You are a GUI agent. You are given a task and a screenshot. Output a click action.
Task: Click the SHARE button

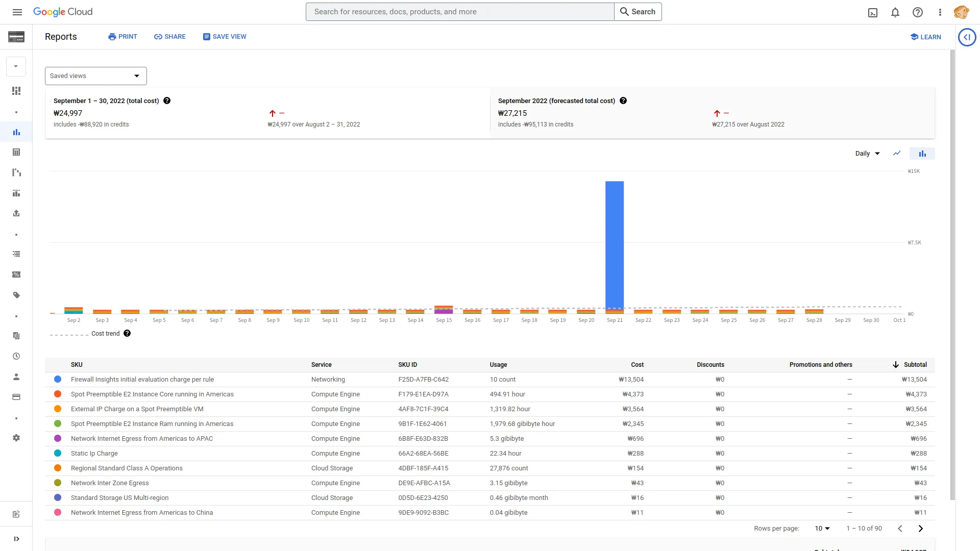pyautogui.click(x=170, y=37)
